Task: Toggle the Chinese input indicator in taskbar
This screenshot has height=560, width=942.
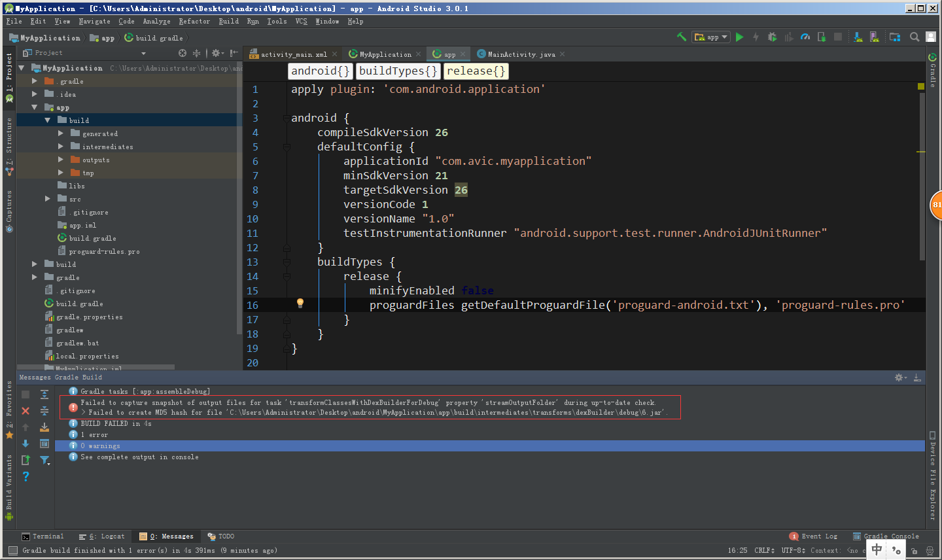Action: (x=877, y=549)
